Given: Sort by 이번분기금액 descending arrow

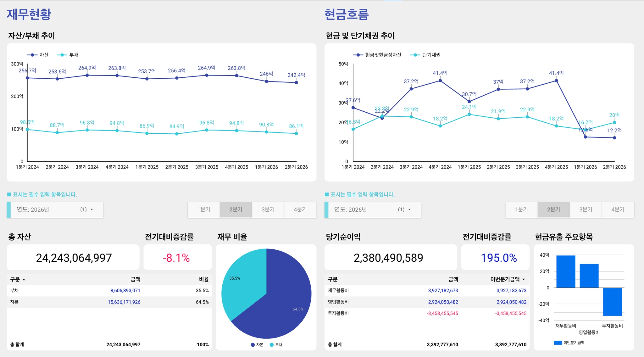Looking at the screenshot, I should (524, 280).
